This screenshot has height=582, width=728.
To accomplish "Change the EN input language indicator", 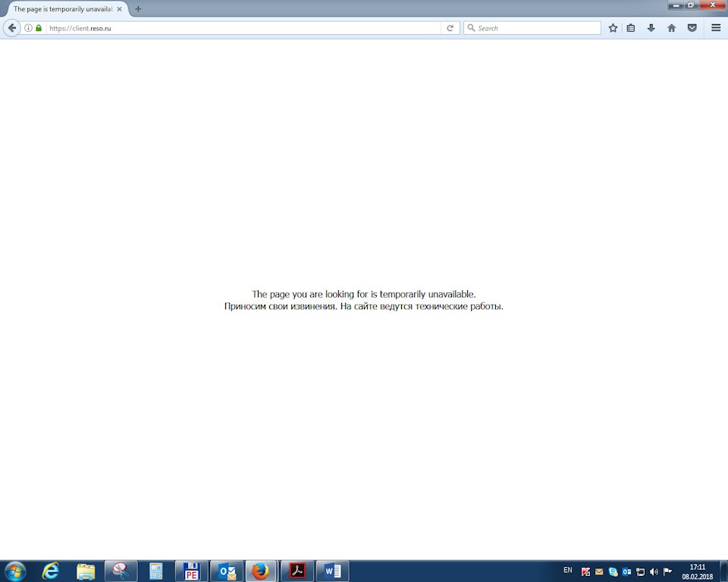I will 568,570.
